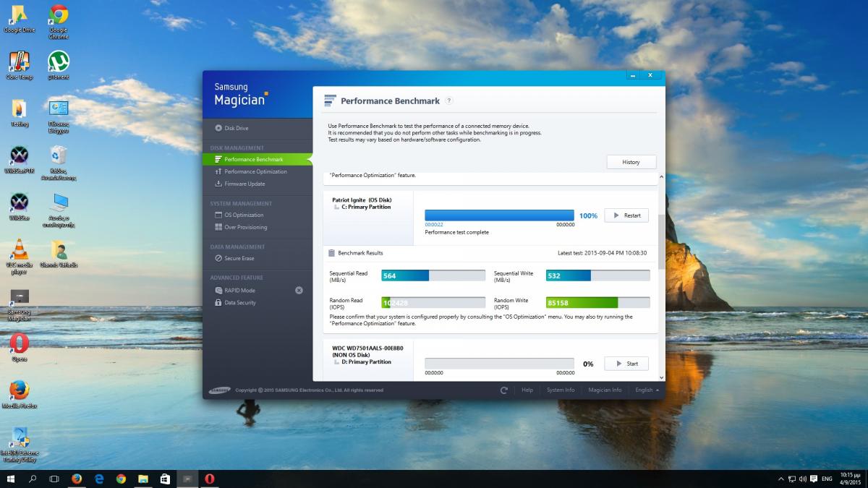Viewport: 868px width, 488px height.
Task: Open Task View on taskbar
Action: coord(54,479)
